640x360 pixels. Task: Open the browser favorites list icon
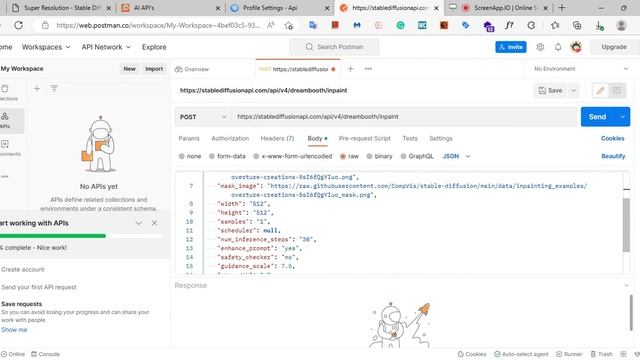(555, 25)
